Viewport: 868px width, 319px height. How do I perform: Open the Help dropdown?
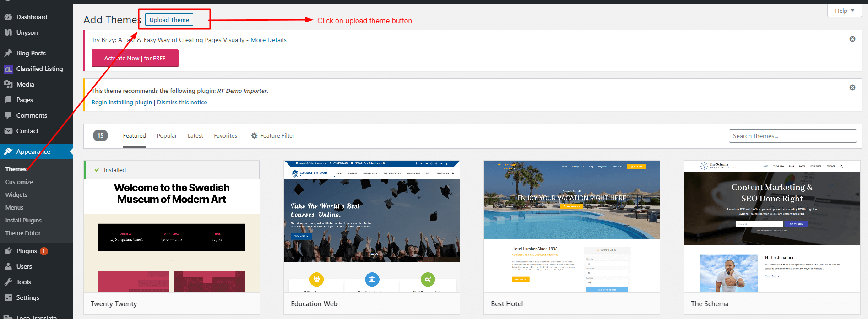[844, 11]
